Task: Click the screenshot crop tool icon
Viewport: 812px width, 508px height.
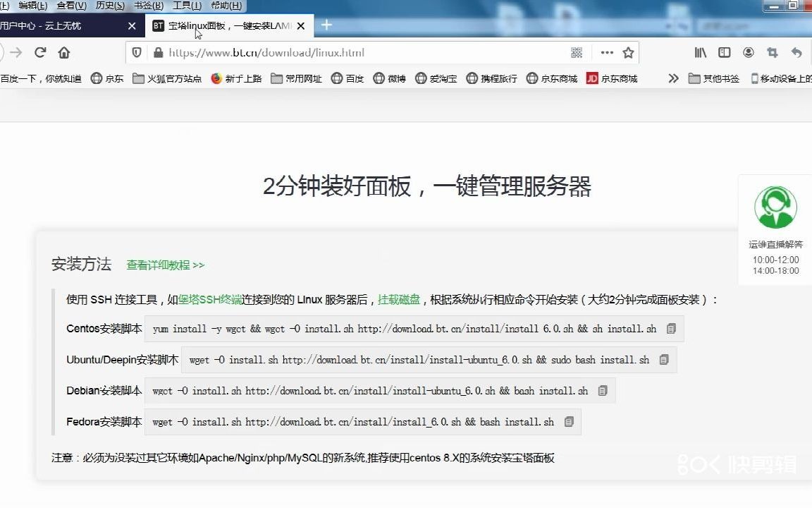Action: (x=773, y=52)
